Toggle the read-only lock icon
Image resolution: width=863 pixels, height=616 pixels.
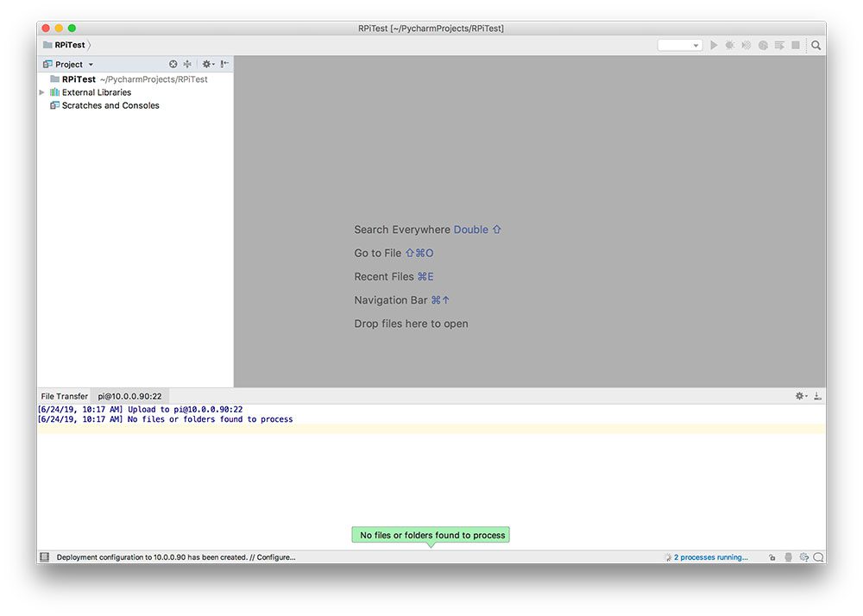click(772, 557)
